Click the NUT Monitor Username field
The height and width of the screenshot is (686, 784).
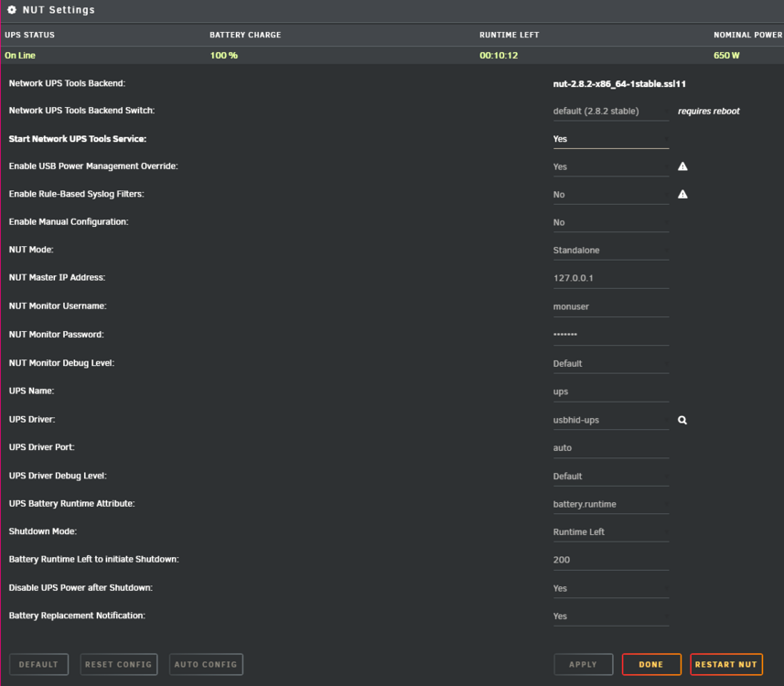(610, 307)
